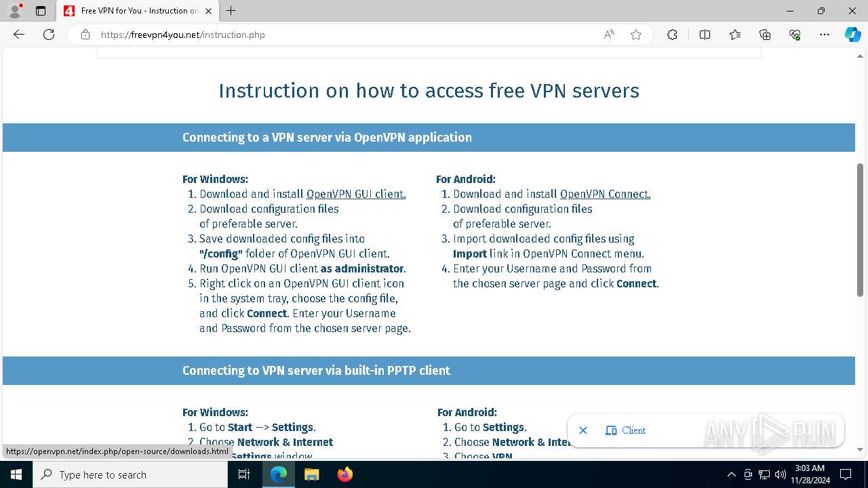Click the 'For Android:' heading under OpenVPN section
Screen dimensions: 868x488
click(x=466, y=179)
